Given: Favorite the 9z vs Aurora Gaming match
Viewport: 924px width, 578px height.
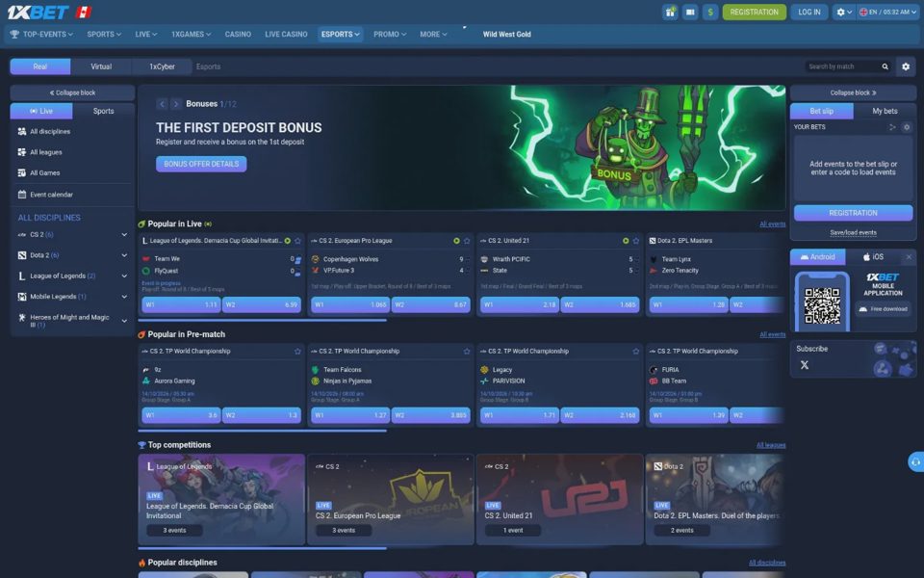Looking at the screenshot, I should click(297, 351).
